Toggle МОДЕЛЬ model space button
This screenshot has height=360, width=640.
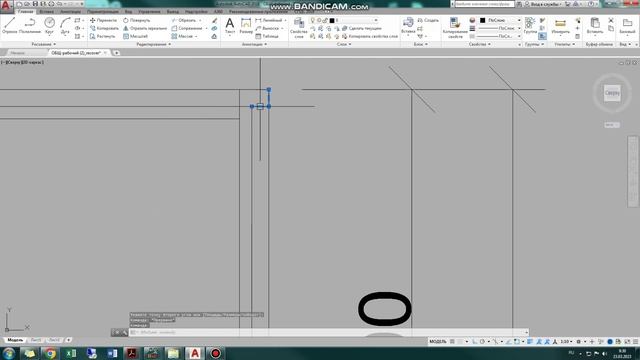tap(438, 342)
